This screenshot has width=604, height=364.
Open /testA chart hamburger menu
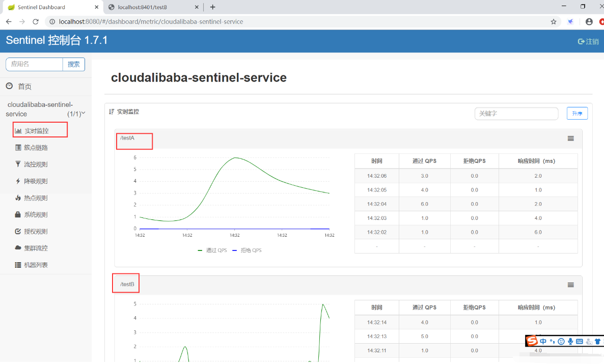pos(570,138)
